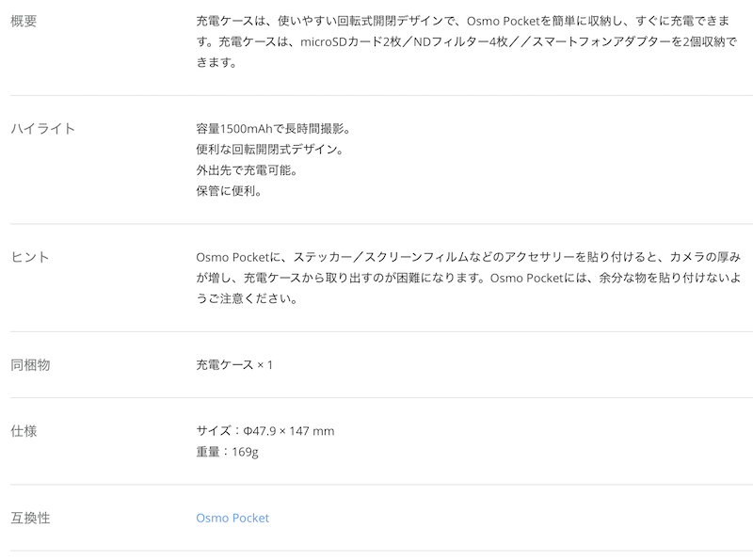This screenshot has height=560, width=753.
Task: Open the Osmo Pocket compatibility link
Action: (232, 518)
